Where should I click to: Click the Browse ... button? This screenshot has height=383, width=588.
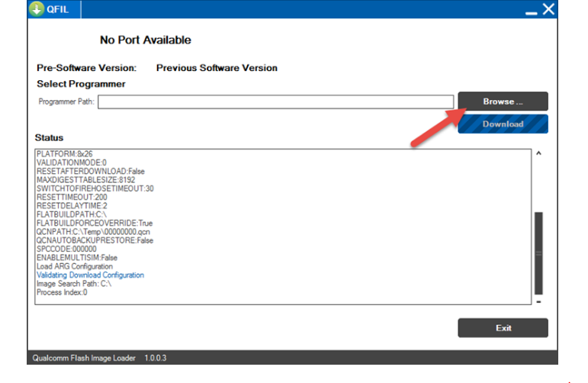pyautogui.click(x=503, y=101)
